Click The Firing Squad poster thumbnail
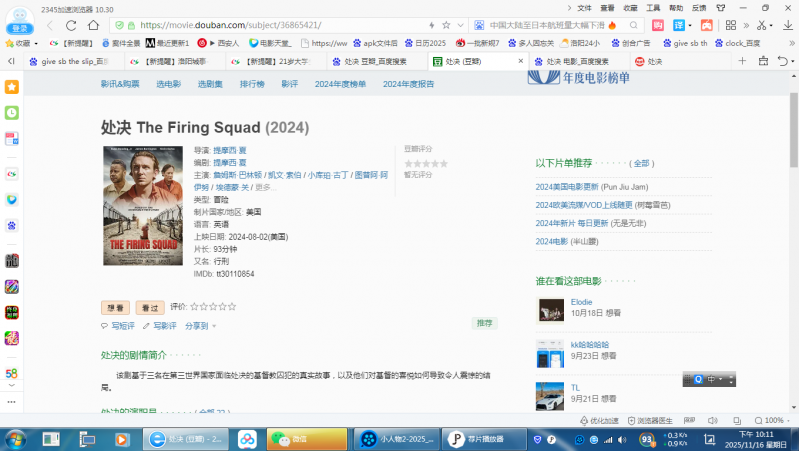 [143, 206]
